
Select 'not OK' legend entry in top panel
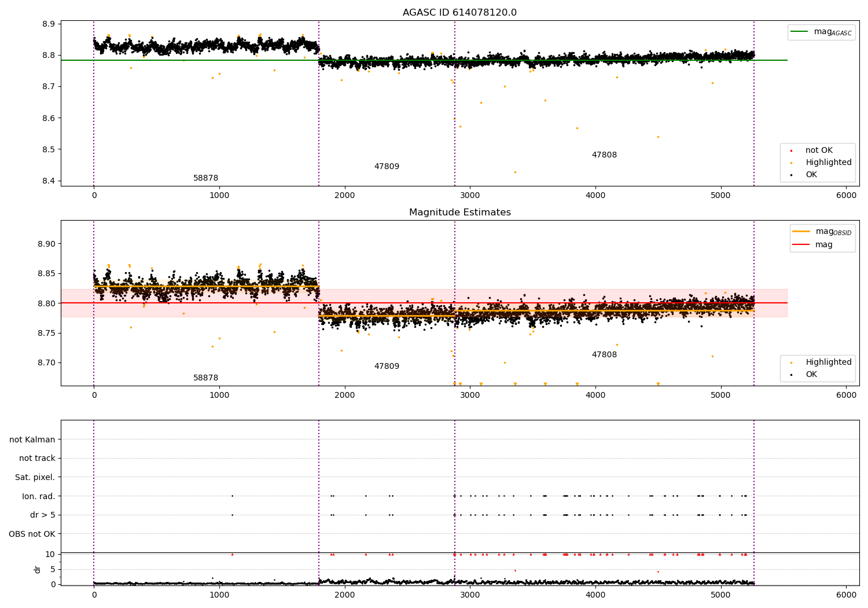(x=819, y=151)
